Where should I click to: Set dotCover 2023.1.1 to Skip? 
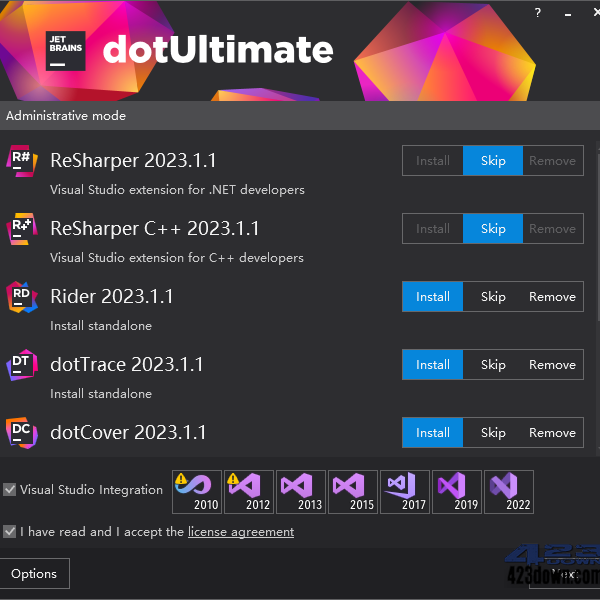pyautogui.click(x=493, y=433)
